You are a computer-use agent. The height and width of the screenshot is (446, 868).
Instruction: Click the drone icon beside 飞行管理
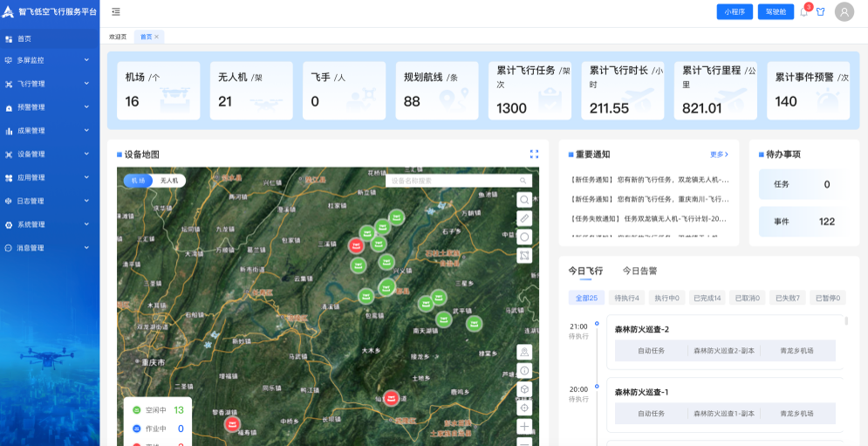(9, 84)
